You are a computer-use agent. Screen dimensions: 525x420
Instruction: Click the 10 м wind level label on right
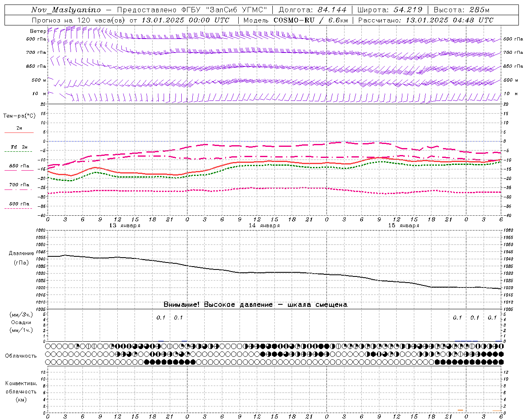pos(510,94)
